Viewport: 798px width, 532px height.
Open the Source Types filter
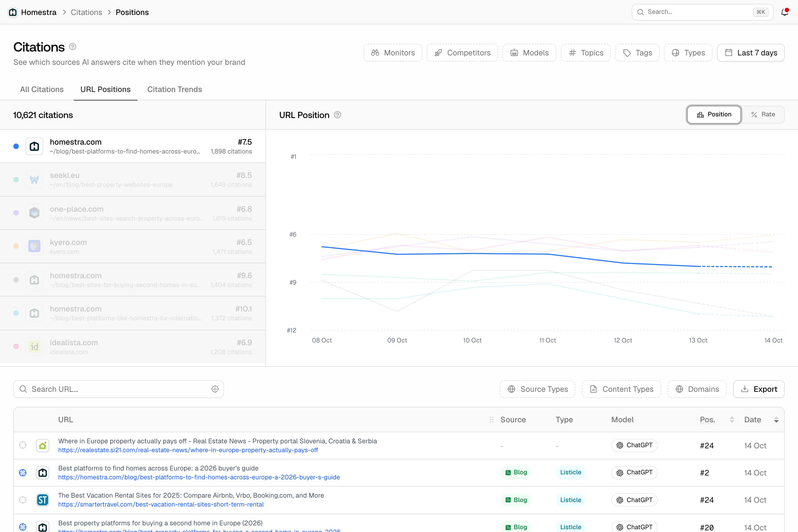538,389
